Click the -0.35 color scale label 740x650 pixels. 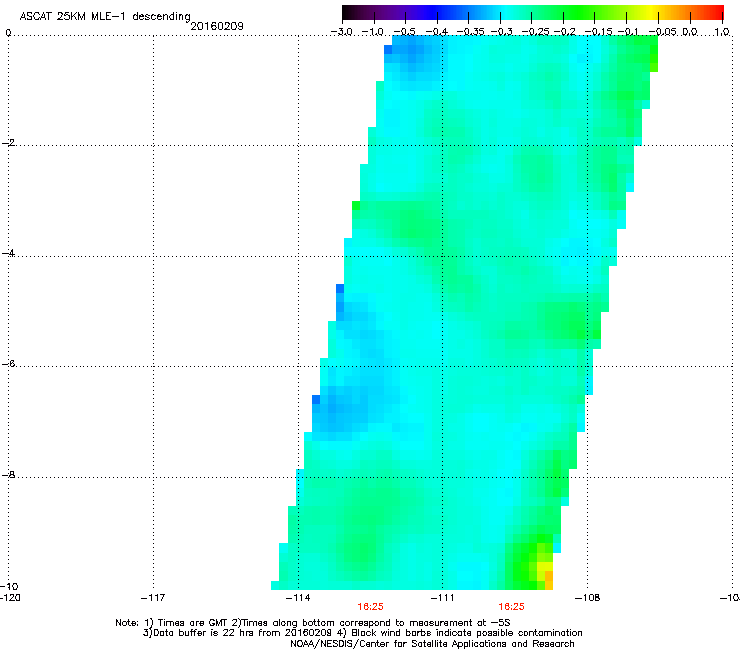(470, 32)
